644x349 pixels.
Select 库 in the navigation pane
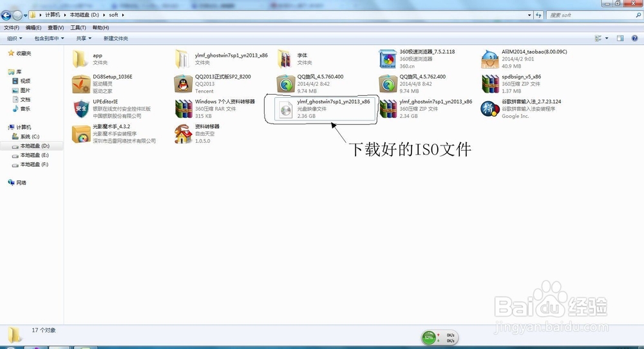pos(19,71)
